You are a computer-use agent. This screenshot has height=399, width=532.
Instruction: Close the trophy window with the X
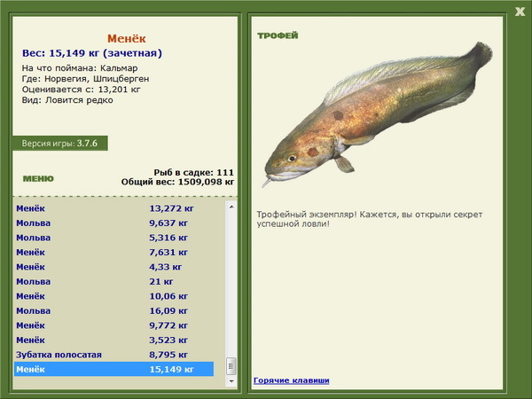(x=519, y=11)
